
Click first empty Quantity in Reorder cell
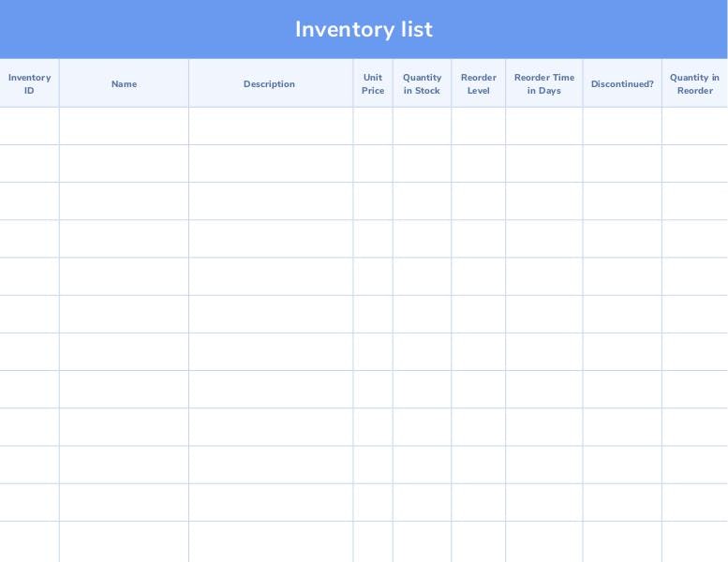[694, 126]
